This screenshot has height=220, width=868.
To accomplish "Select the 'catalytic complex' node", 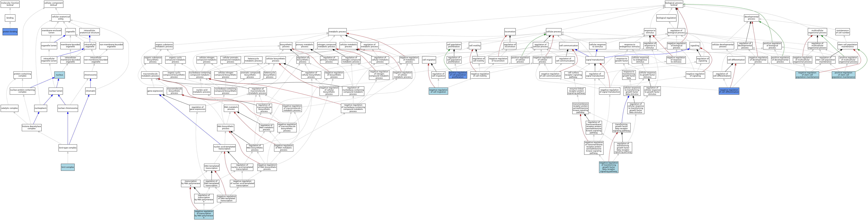I will 9,108.
